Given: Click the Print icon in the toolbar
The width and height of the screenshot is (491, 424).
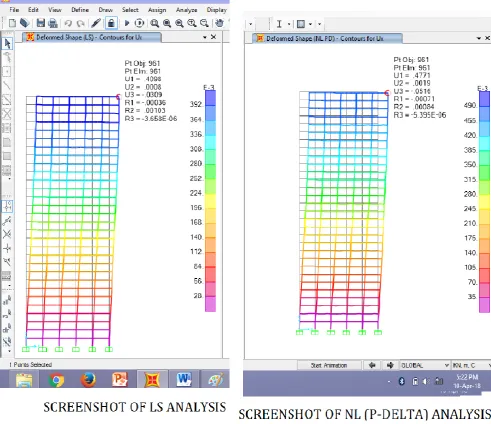Looking at the screenshot, I should click(53, 23).
